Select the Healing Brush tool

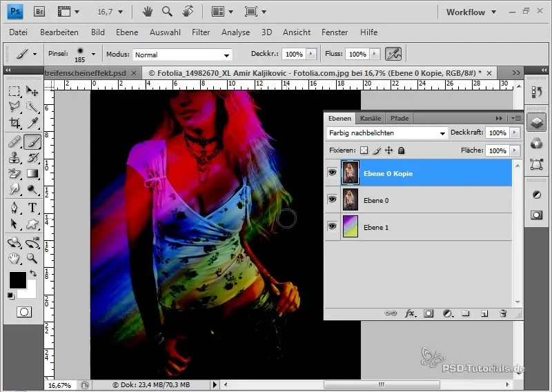(14, 142)
